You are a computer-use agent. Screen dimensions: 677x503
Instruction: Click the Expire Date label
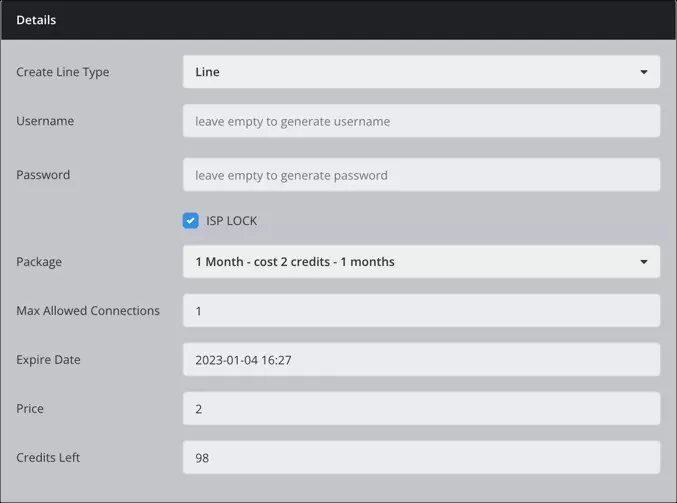(x=48, y=360)
